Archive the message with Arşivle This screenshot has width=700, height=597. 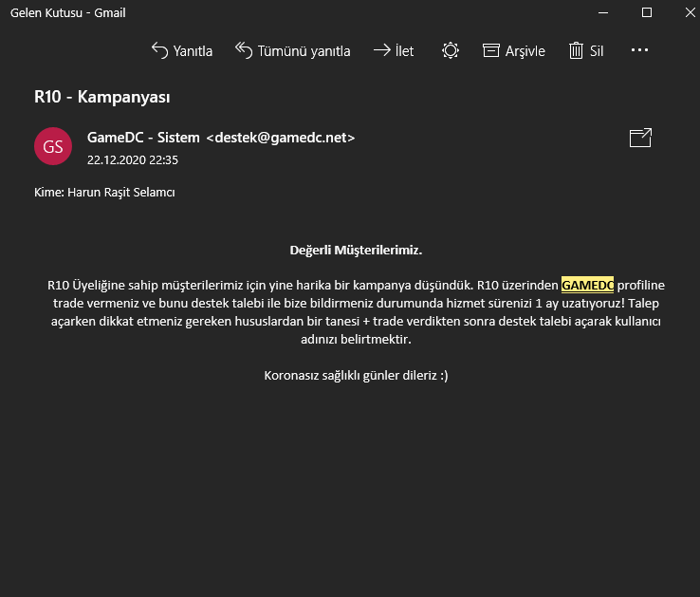[514, 50]
